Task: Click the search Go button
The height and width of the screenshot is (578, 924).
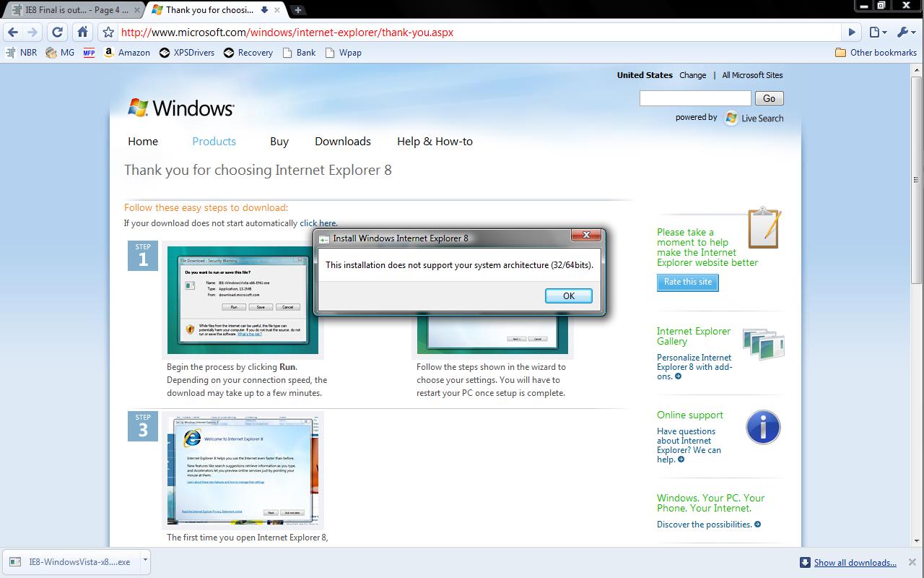Action: tap(770, 98)
